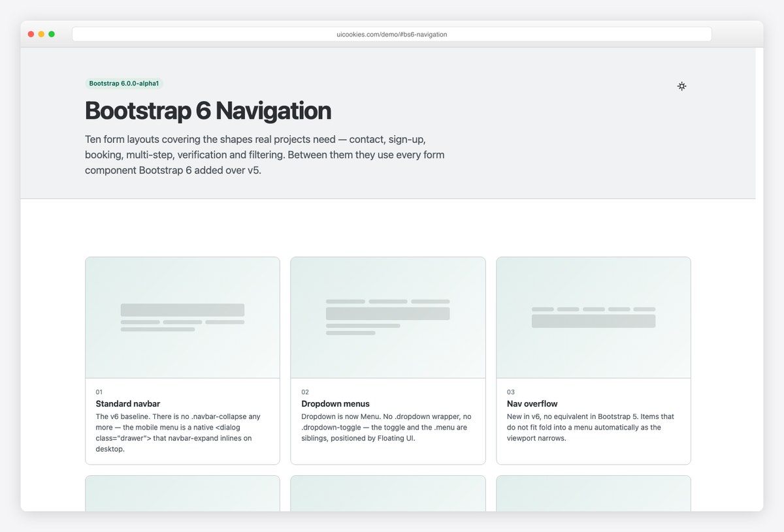Click the browser address bar URL
784x532 pixels.
391,34
